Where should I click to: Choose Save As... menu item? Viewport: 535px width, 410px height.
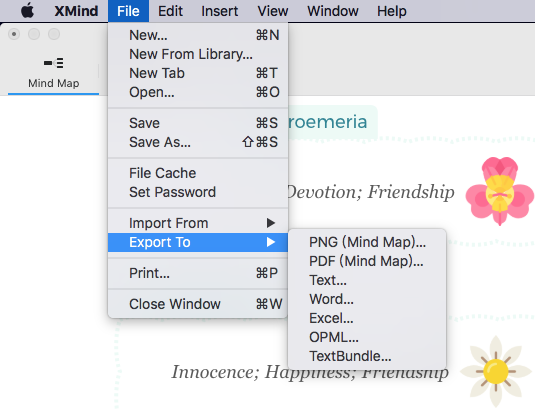pyautogui.click(x=198, y=142)
